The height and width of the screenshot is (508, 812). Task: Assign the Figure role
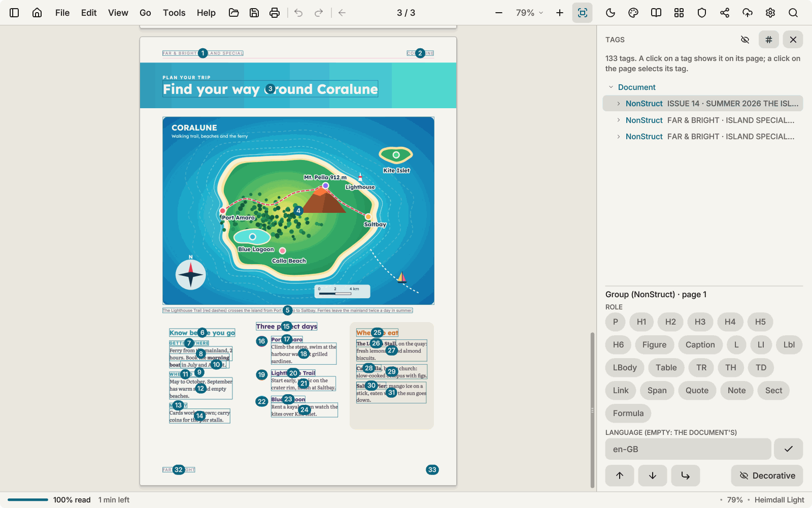(654, 345)
